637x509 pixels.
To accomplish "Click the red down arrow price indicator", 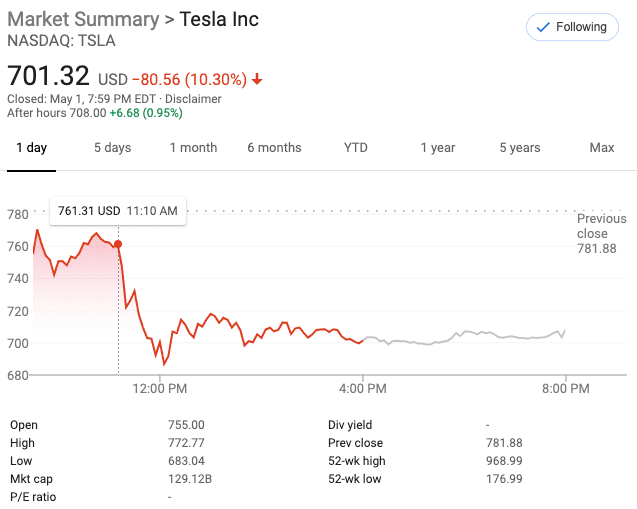I will (x=257, y=78).
